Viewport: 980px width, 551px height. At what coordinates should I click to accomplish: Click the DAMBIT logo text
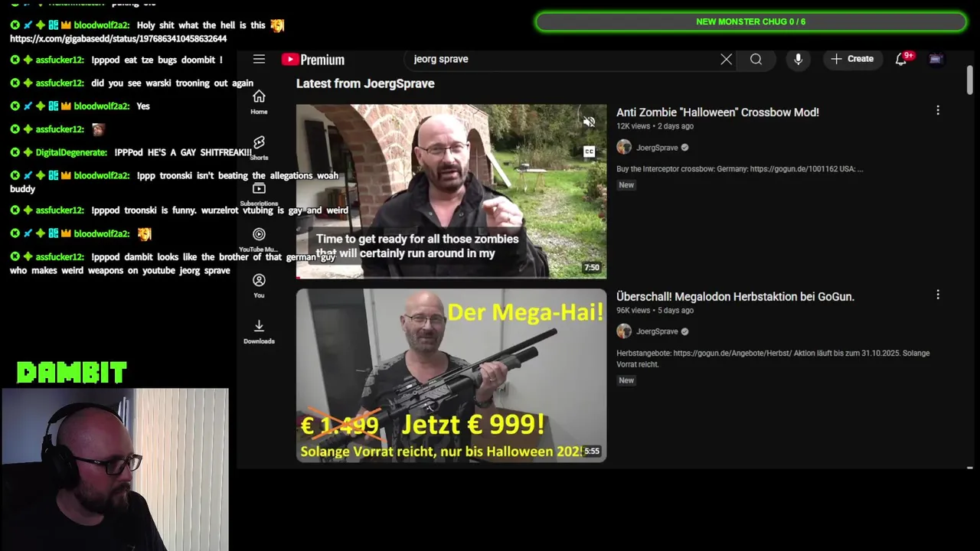(x=72, y=373)
